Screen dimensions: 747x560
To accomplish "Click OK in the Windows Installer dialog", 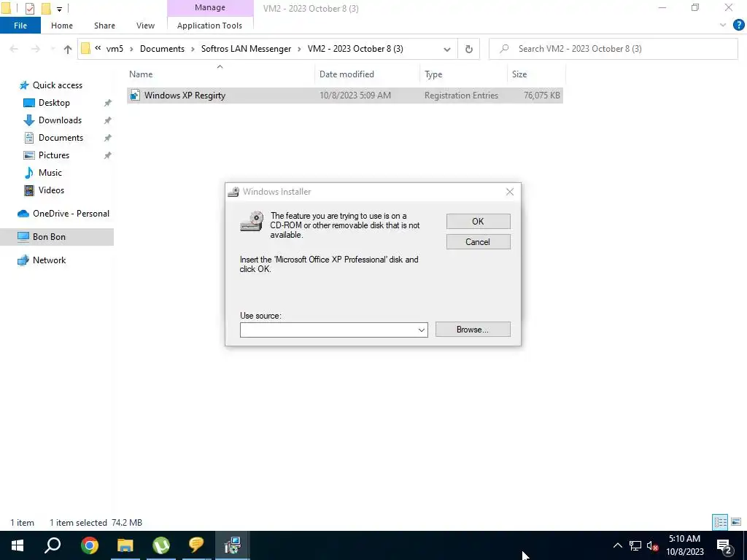I will click(478, 222).
